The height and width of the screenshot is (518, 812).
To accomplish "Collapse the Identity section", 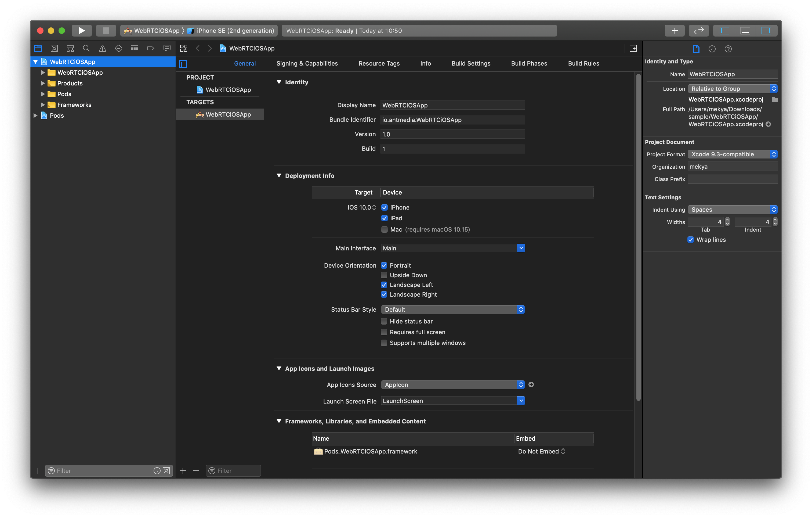I will tap(279, 82).
